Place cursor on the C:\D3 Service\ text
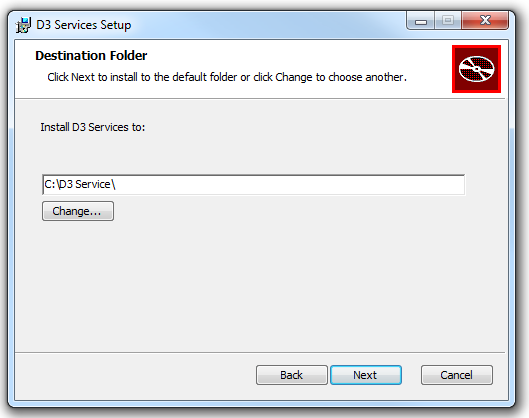The image size is (529, 418). tap(80, 184)
